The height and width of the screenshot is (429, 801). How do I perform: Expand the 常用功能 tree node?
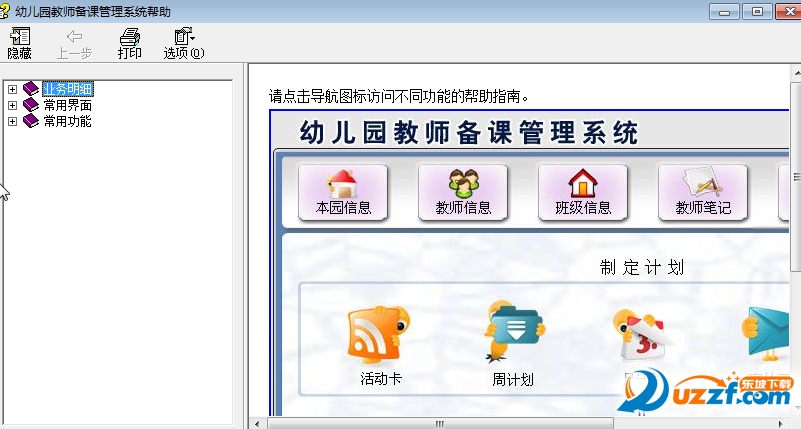(x=12, y=121)
